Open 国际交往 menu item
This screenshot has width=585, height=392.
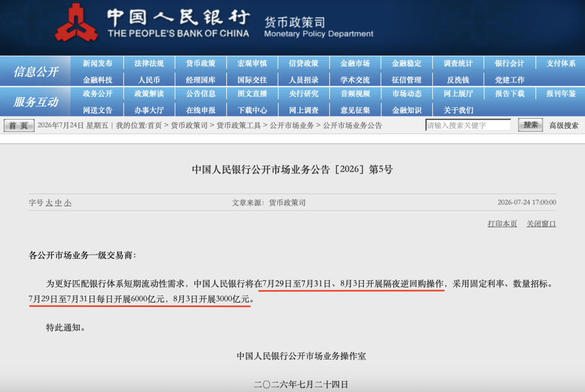pyautogui.click(x=252, y=80)
